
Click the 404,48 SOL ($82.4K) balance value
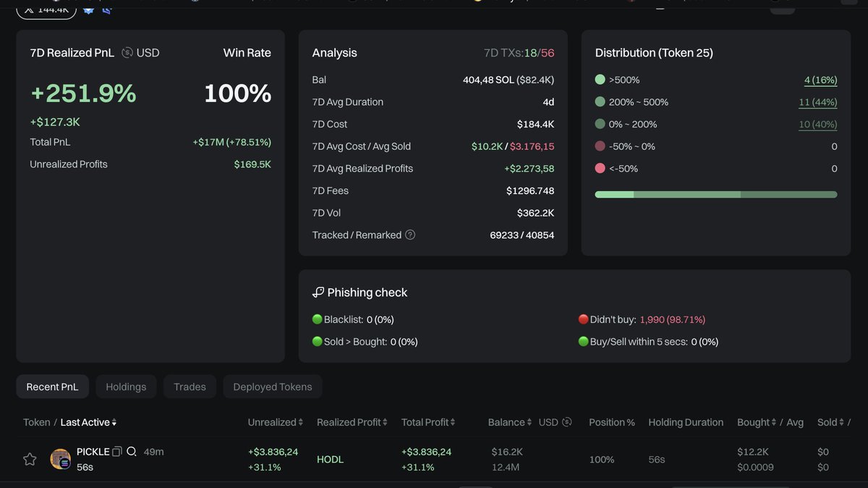509,80
